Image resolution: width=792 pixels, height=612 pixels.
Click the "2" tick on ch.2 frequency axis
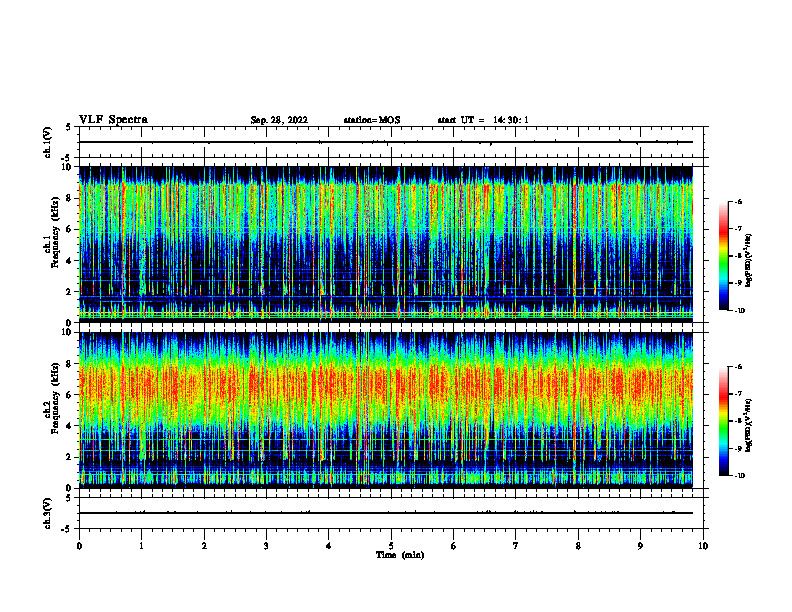70,457
